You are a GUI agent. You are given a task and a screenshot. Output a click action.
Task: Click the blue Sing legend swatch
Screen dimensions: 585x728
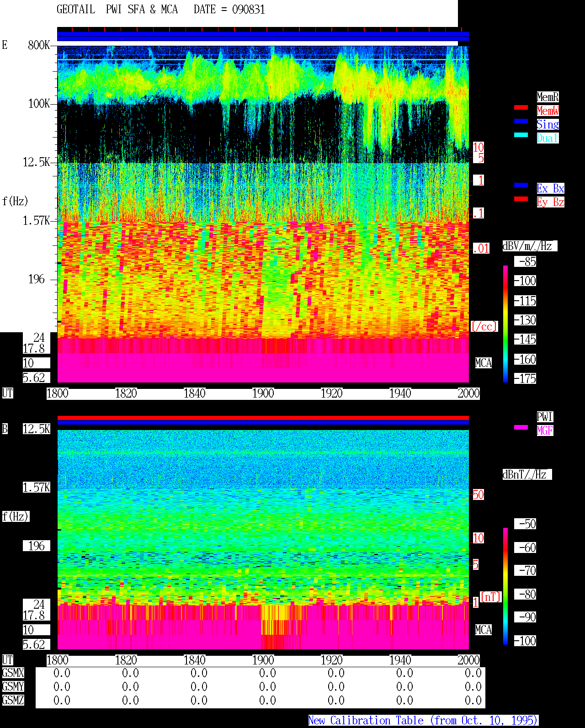tap(521, 121)
